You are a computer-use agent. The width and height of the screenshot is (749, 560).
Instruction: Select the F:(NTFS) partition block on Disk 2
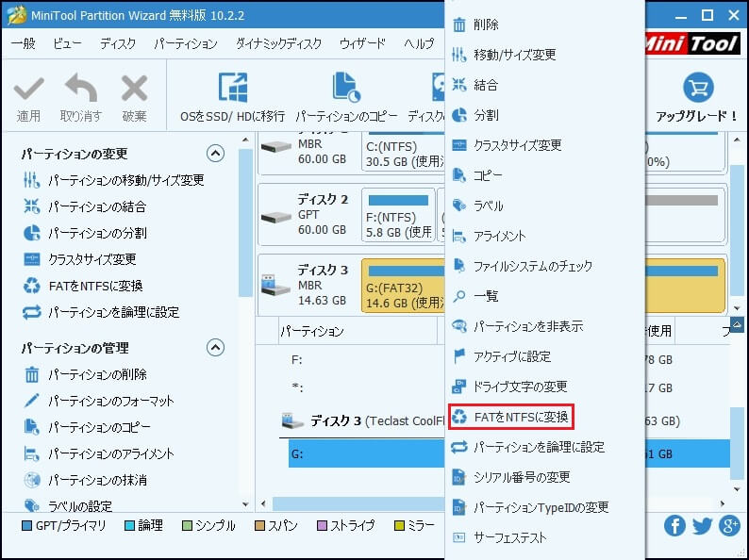(398, 215)
